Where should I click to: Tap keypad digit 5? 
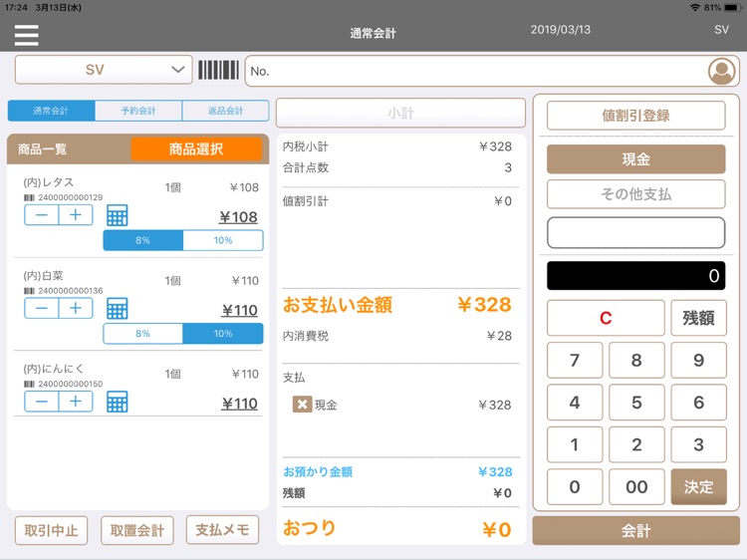[636, 403]
